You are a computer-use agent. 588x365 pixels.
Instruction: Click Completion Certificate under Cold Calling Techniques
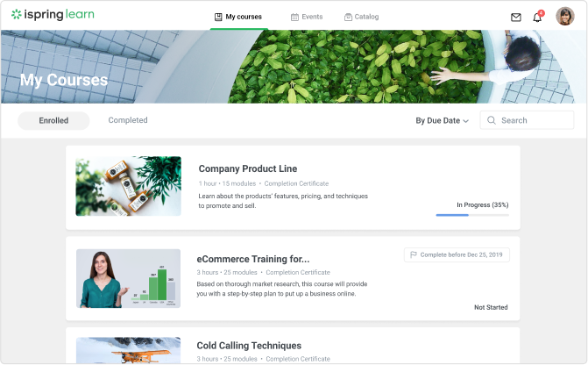pyautogui.click(x=298, y=359)
